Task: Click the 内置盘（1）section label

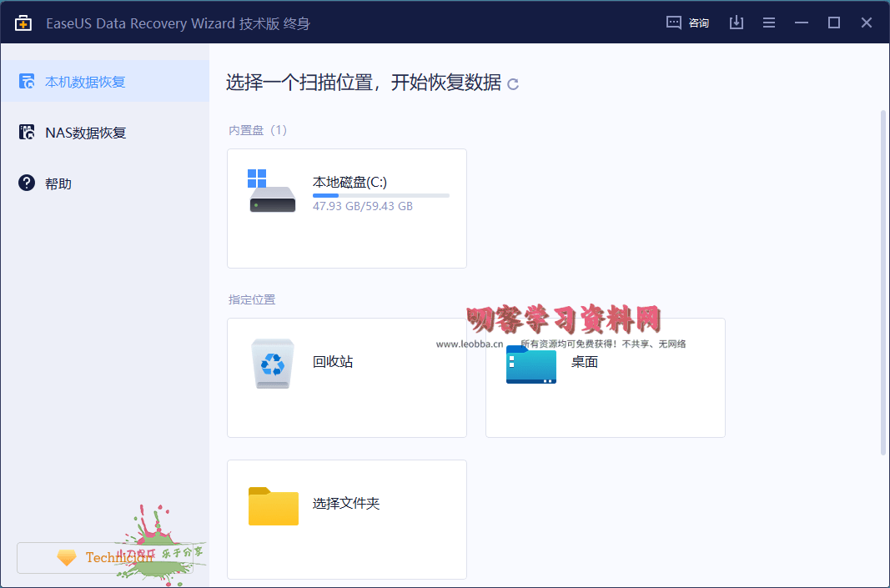Action: [259, 131]
